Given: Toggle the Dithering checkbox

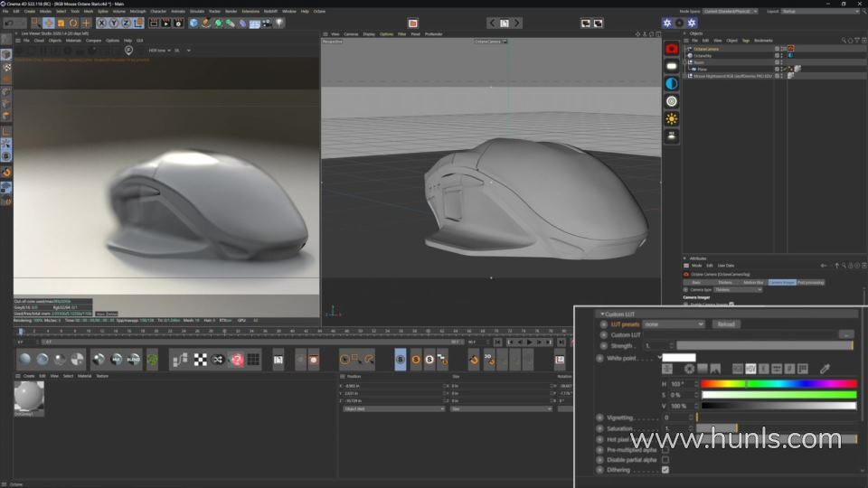Looking at the screenshot, I should pos(665,470).
